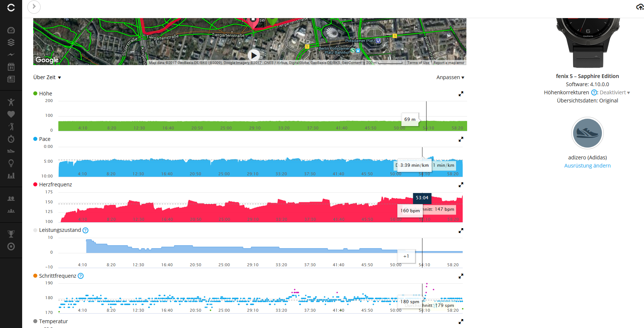
Task: Open the stopwatch training icon in sidebar
Action: [x=11, y=139]
